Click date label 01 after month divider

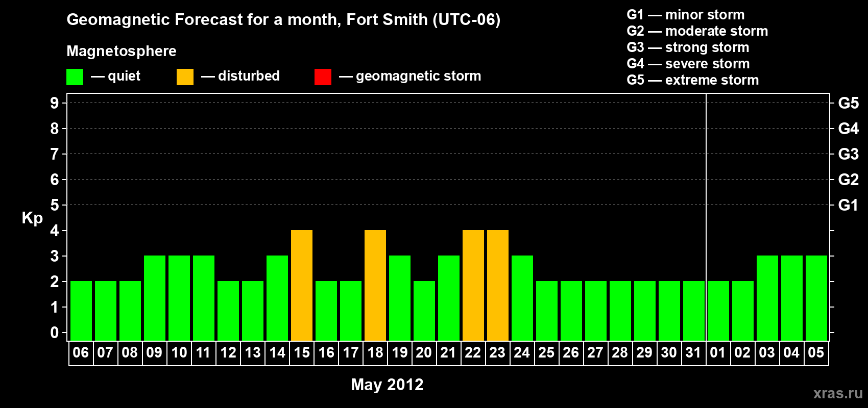point(718,353)
